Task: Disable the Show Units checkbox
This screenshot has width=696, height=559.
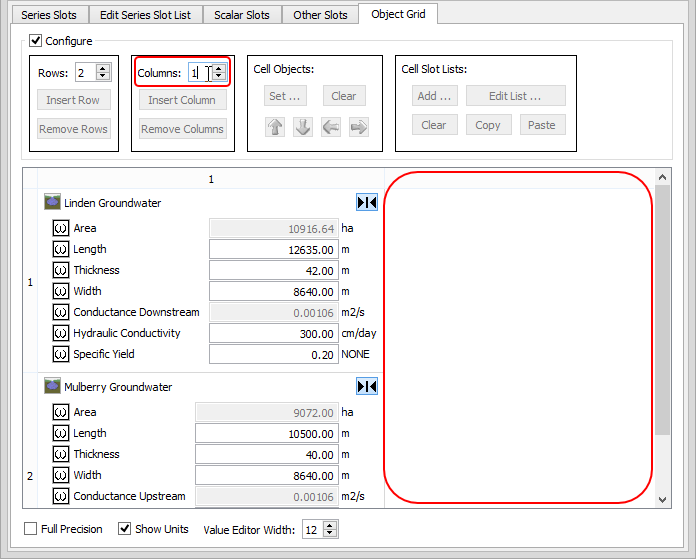Action: tap(125, 529)
